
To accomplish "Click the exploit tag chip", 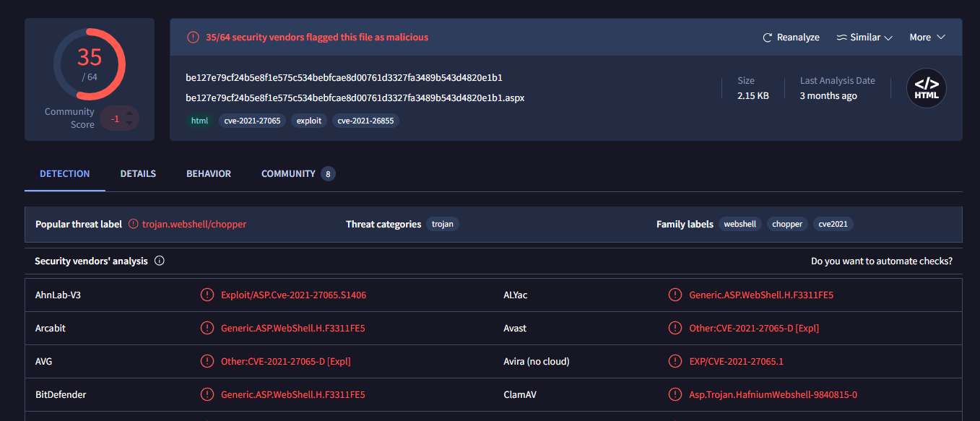I will 309,121.
